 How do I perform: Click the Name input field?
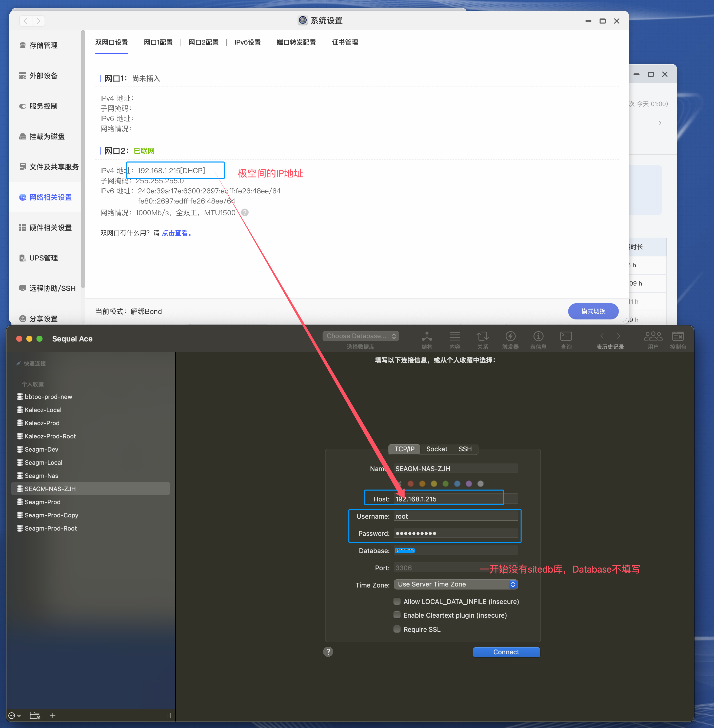click(x=456, y=468)
